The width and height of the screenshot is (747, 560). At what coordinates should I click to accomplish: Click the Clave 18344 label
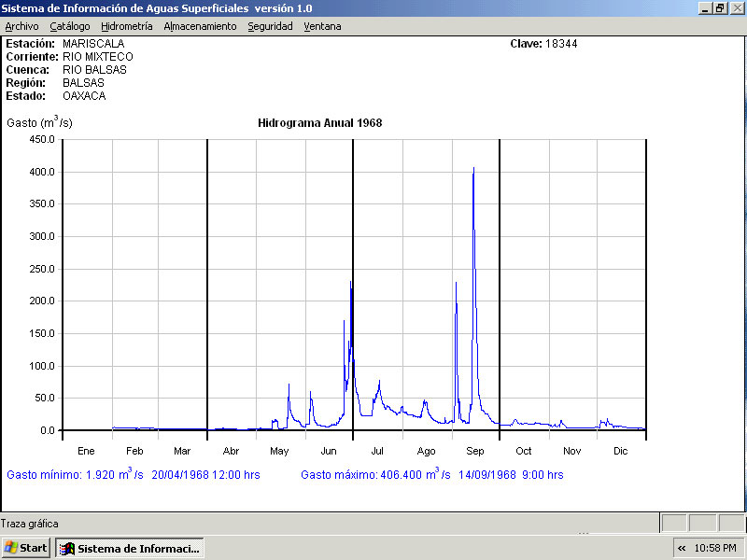543,44
